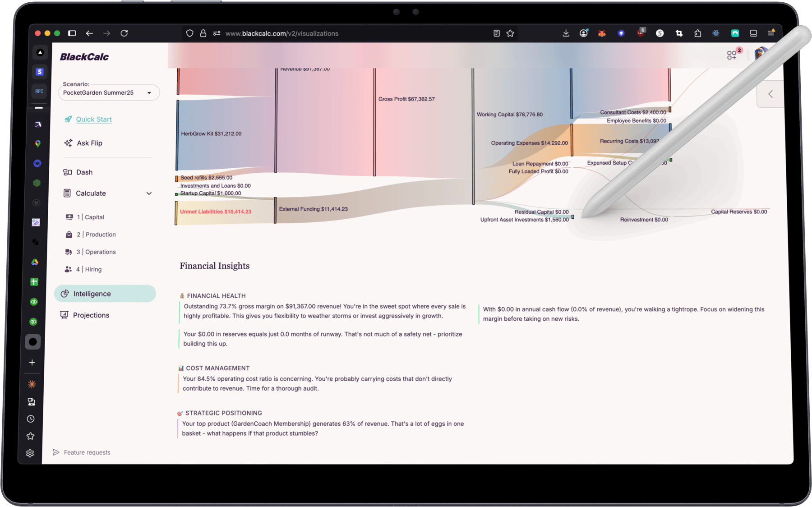812x507 pixels.
Task: Go to the Projections page
Action: [91, 315]
